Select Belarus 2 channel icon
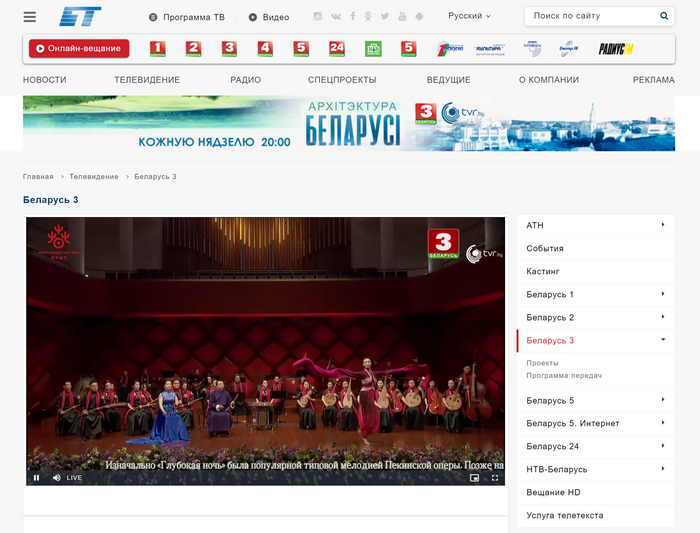700x533 pixels. [193, 49]
